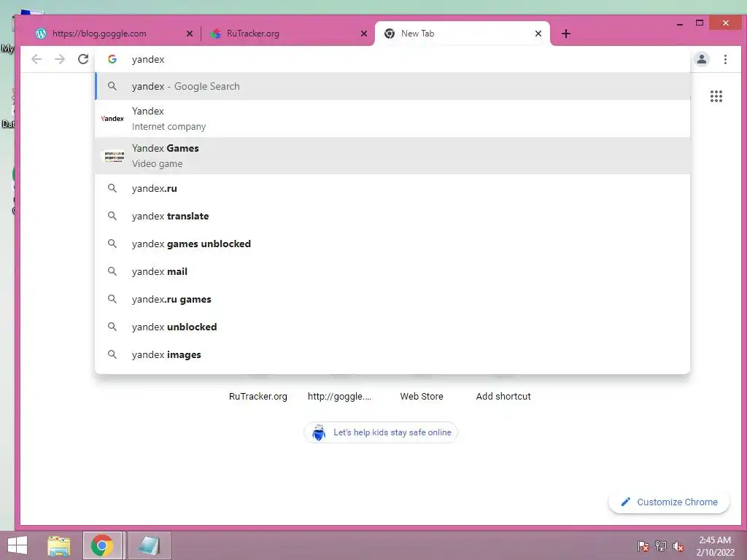This screenshot has width=747, height=560.
Task: Click the muted volume tray icon
Action: (x=678, y=546)
